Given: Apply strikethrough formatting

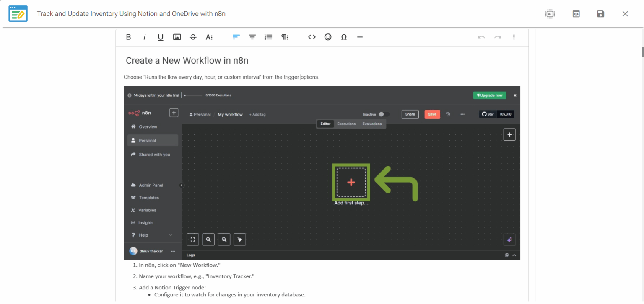Looking at the screenshot, I should pos(193,37).
